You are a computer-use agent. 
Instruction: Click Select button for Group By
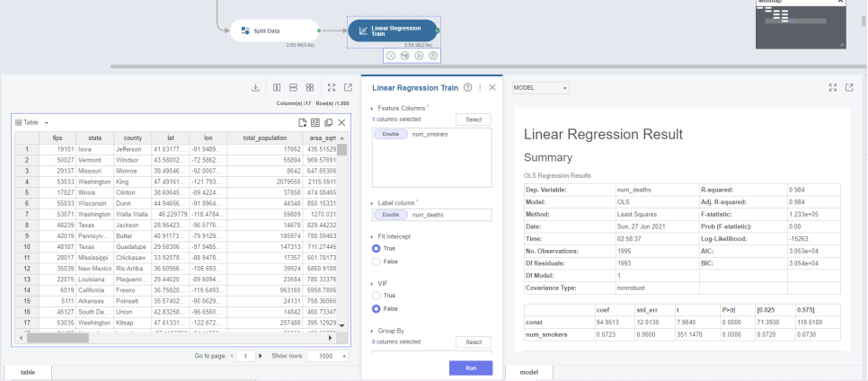point(474,342)
